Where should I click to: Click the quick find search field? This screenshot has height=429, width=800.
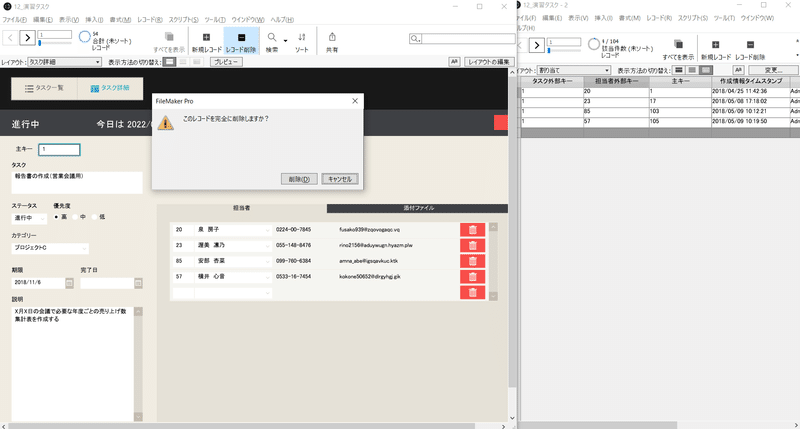click(x=468, y=39)
